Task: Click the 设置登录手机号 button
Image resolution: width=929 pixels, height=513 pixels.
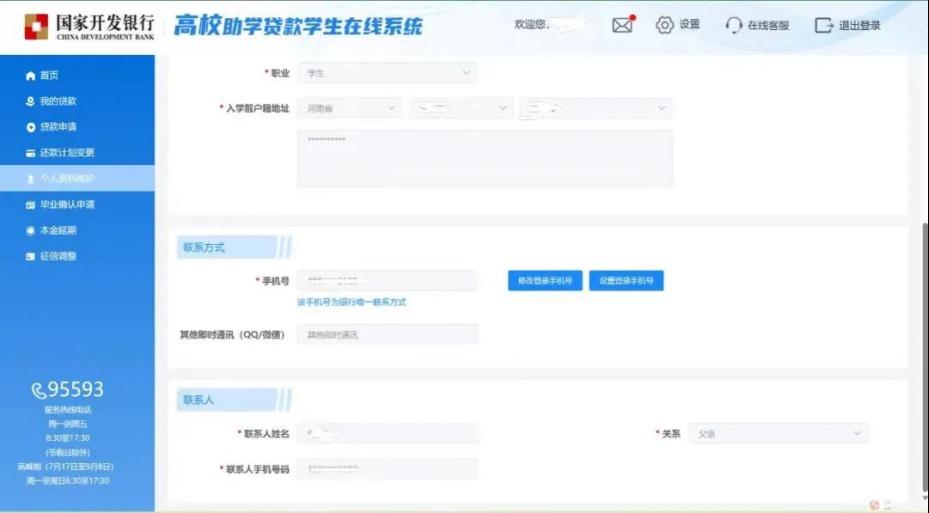Action: pyautogui.click(x=626, y=281)
